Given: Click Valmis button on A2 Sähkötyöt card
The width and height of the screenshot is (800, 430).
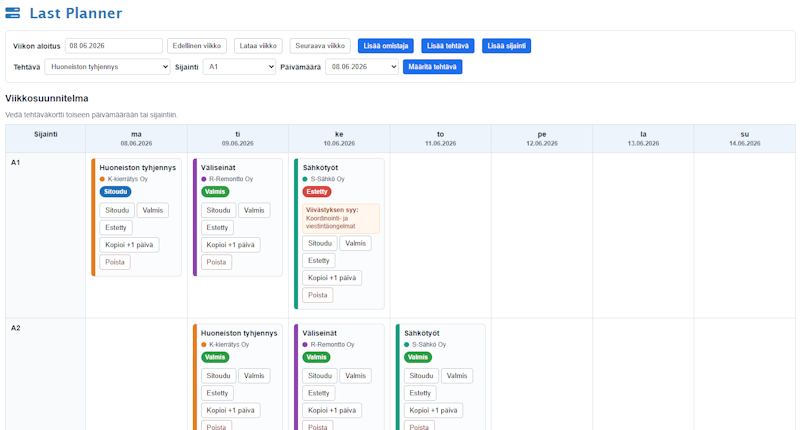Looking at the screenshot, I should pyautogui.click(x=457, y=376).
